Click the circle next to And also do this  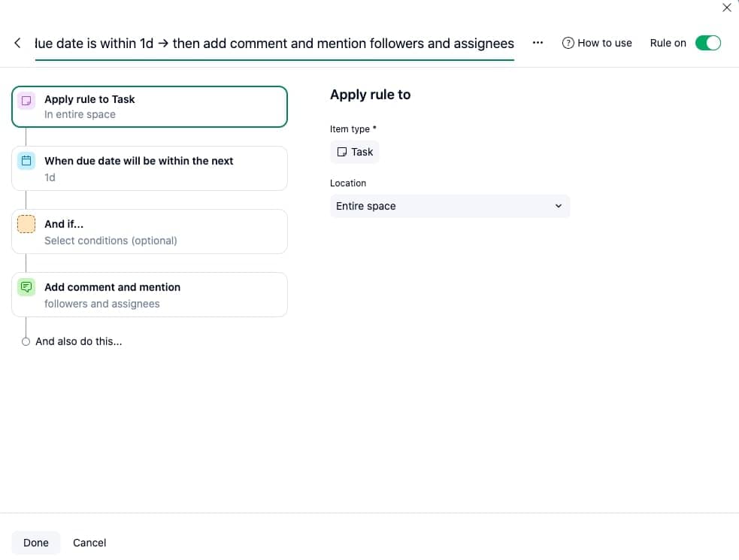26,341
